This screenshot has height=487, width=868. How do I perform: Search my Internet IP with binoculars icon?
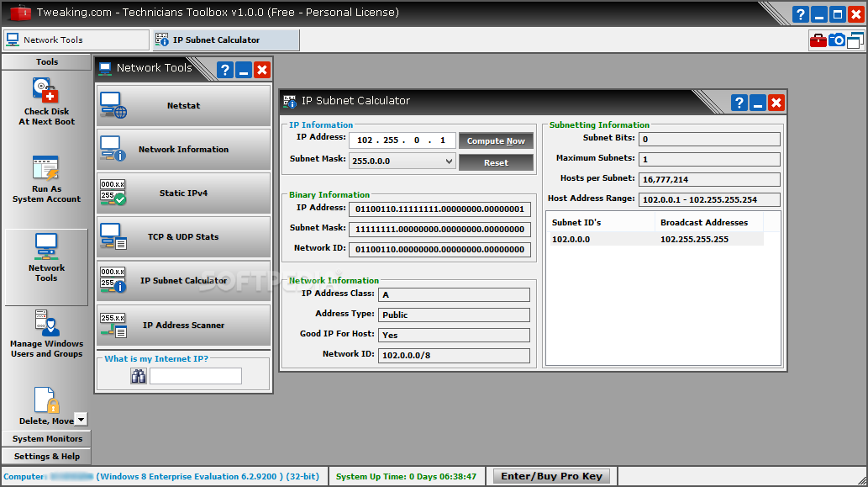coord(139,376)
